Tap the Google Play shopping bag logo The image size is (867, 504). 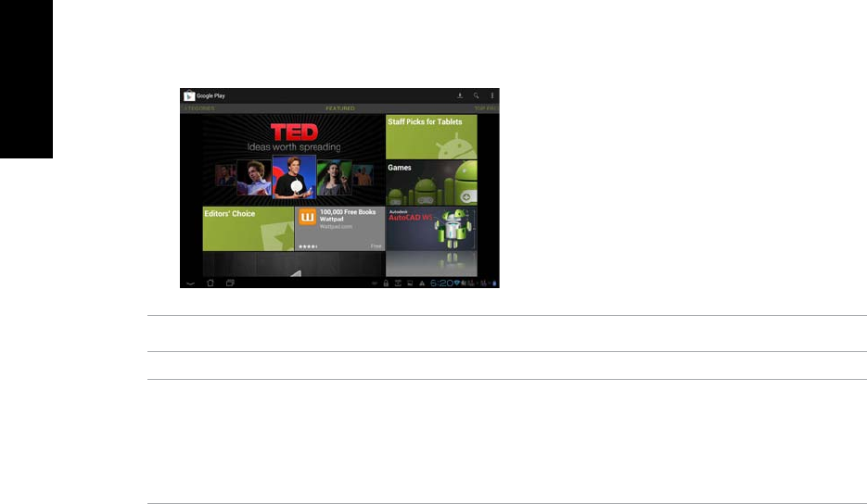[x=189, y=96]
